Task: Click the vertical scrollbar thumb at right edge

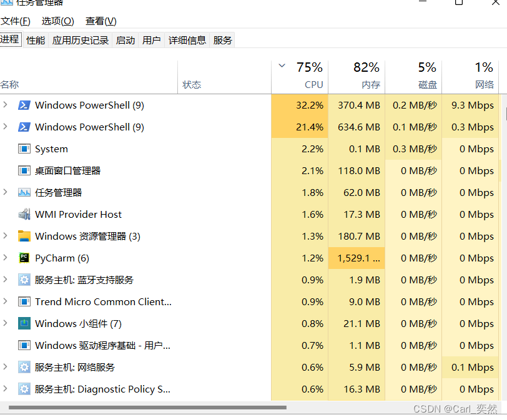Action: pyautogui.click(x=505, y=114)
